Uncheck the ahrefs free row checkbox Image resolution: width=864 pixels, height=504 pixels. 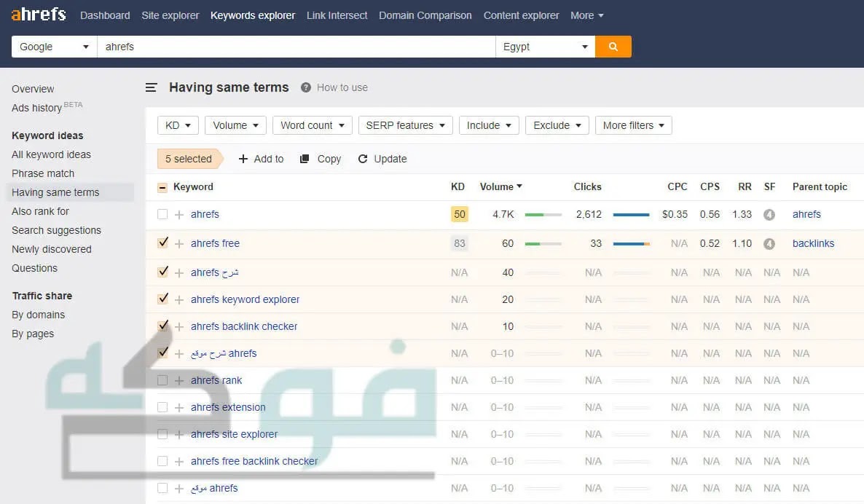tap(162, 241)
